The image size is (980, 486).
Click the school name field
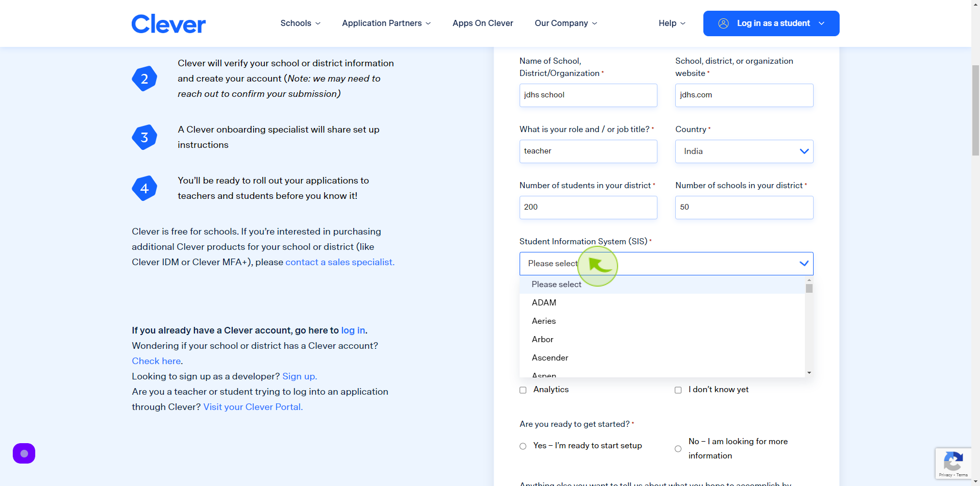click(588, 95)
